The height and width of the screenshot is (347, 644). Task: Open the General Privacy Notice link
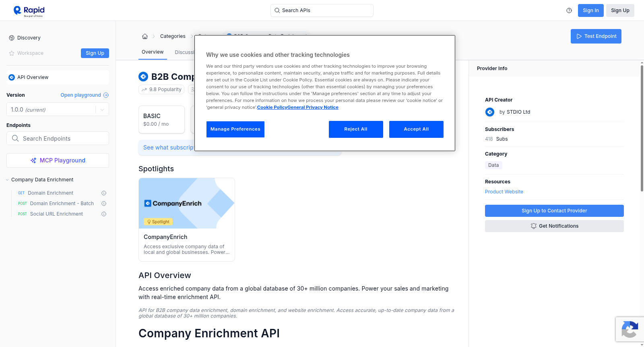click(x=313, y=107)
